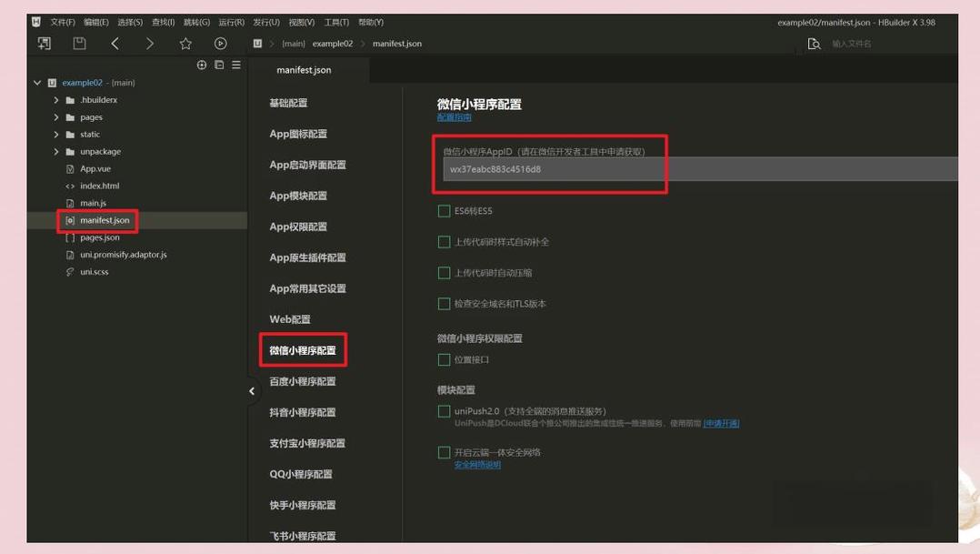Click the run play icon
Screen dimensions: 980x554
[x=221, y=43]
